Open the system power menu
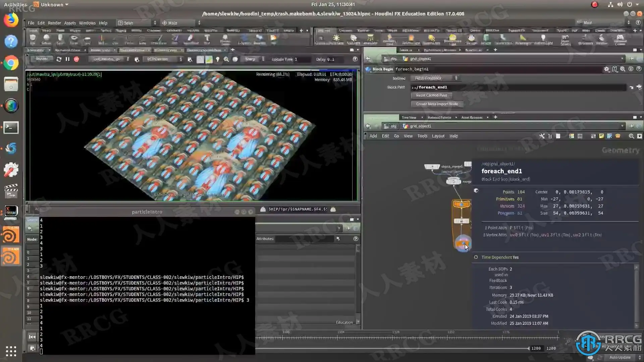 [630, 5]
